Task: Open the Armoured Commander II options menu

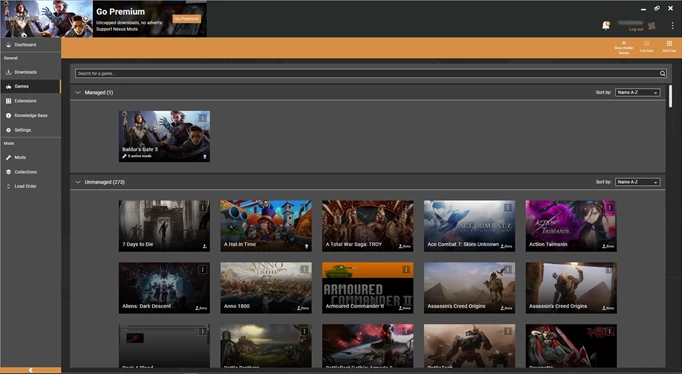Action: tap(406, 270)
